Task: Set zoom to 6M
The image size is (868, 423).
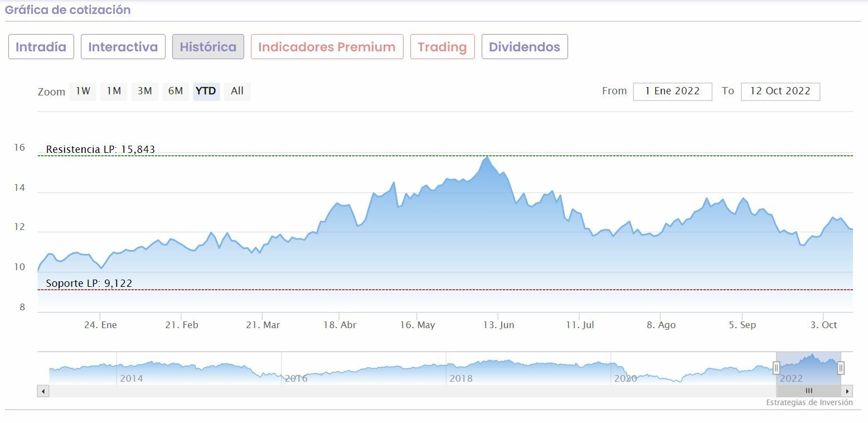Action: 176,91
